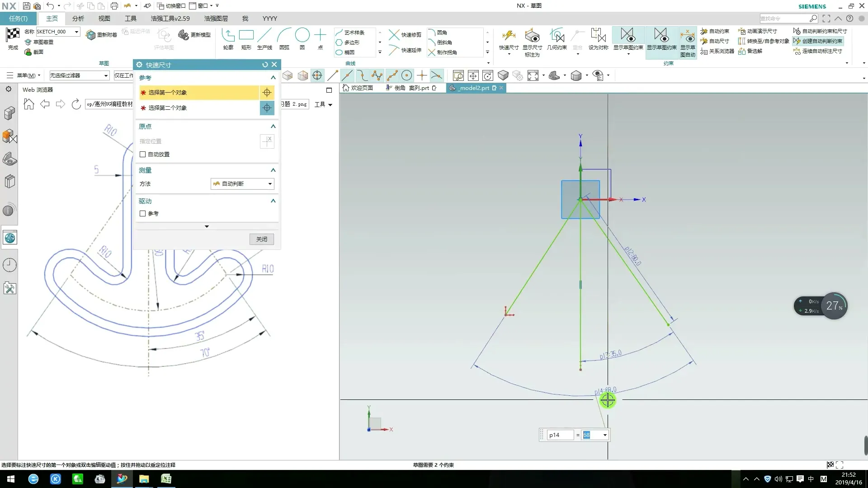This screenshot has height=488, width=868.
Task: Open the 无选择过滤器 selection filter dropdown
Action: [x=79, y=75]
